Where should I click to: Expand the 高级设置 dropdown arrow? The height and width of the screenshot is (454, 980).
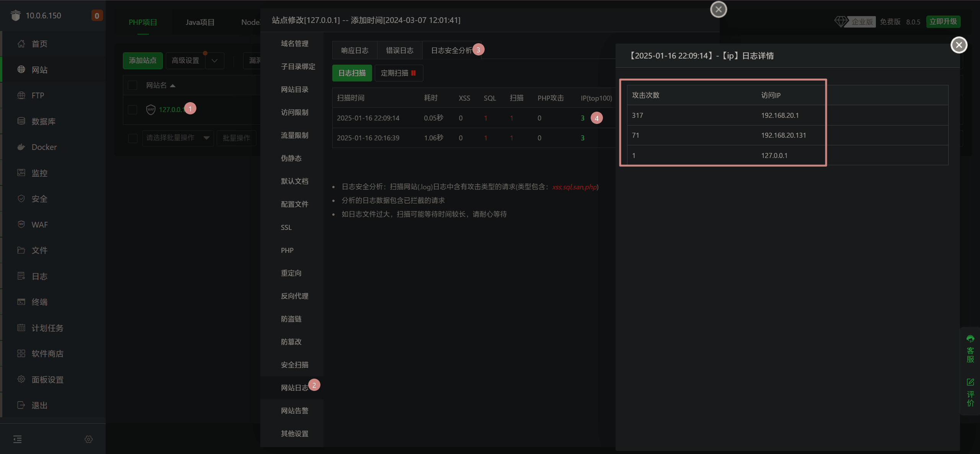(215, 60)
